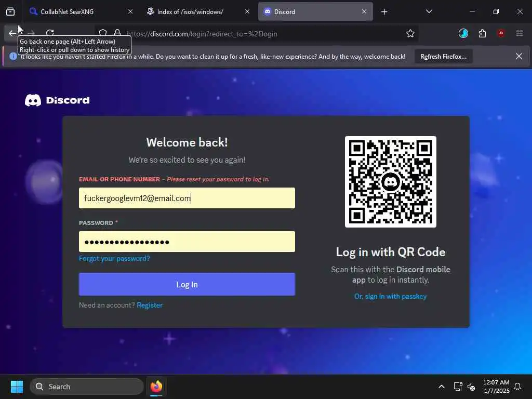This screenshot has height=399, width=532.
Task: Open the Firefox hamburger menu
Action: 520,33
